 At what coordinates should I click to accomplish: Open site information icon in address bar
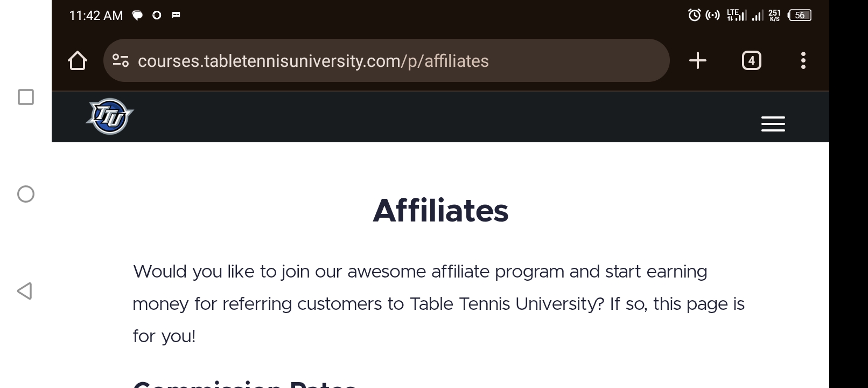coord(121,60)
